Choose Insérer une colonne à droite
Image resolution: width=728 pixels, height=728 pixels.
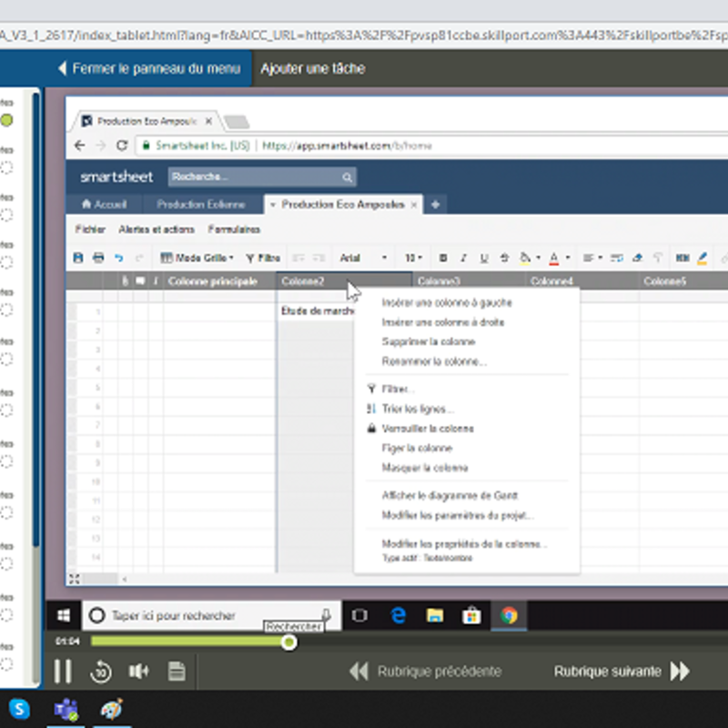pos(443,322)
